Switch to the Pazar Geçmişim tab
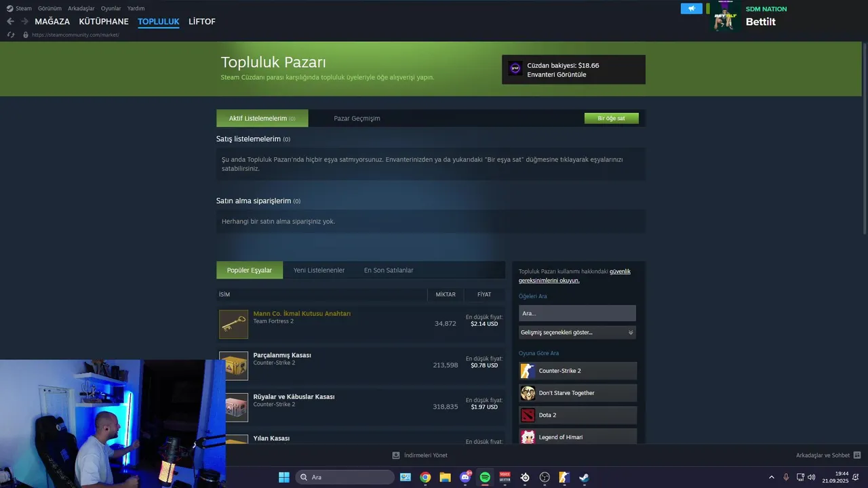The height and width of the screenshot is (488, 868). pos(357,118)
